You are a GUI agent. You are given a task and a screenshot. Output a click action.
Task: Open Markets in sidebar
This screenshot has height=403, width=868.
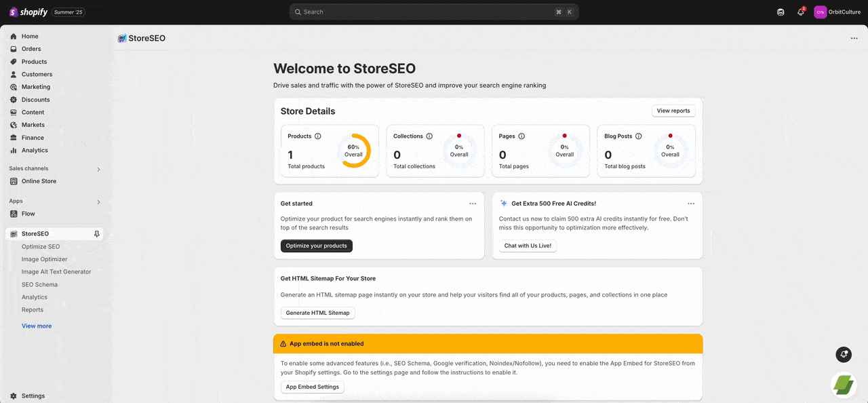tap(33, 125)
